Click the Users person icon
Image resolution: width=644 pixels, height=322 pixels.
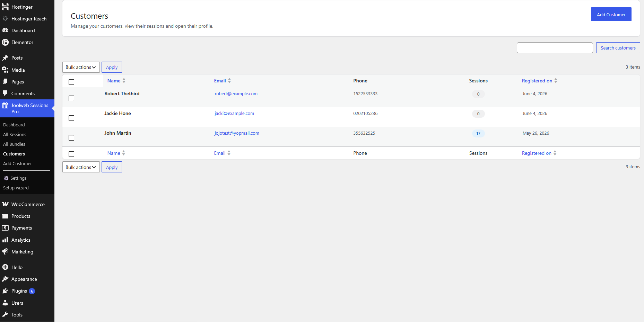tap(5, 303)
